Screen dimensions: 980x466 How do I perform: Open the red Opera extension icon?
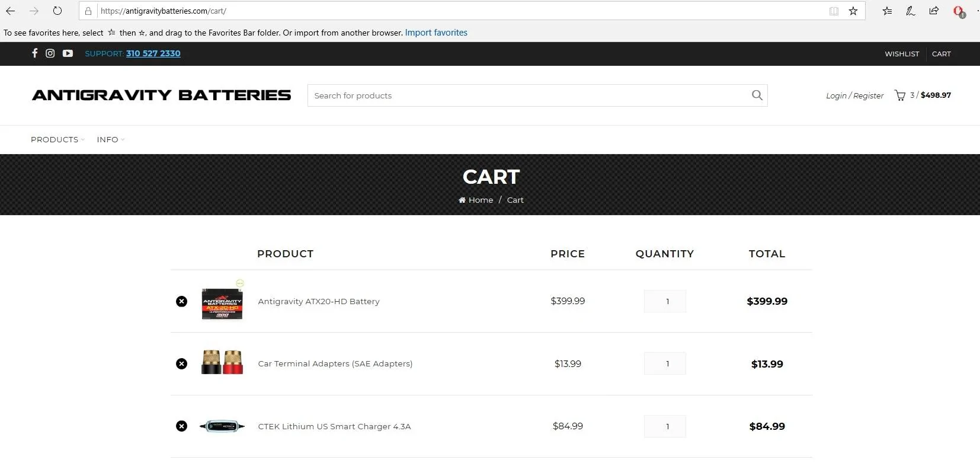[x=959, y=11]
